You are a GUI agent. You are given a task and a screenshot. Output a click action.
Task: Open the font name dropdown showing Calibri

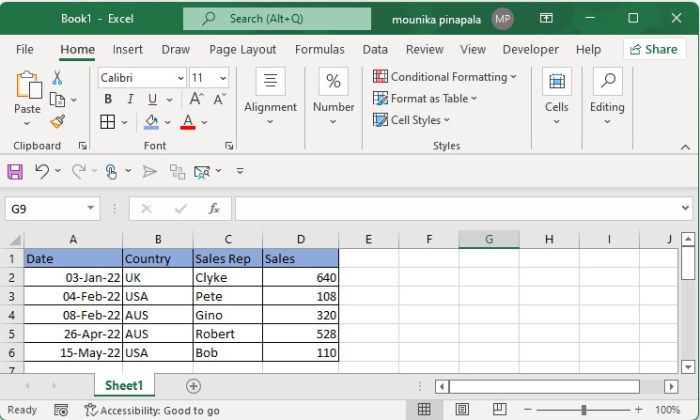(x=180, y=78)
